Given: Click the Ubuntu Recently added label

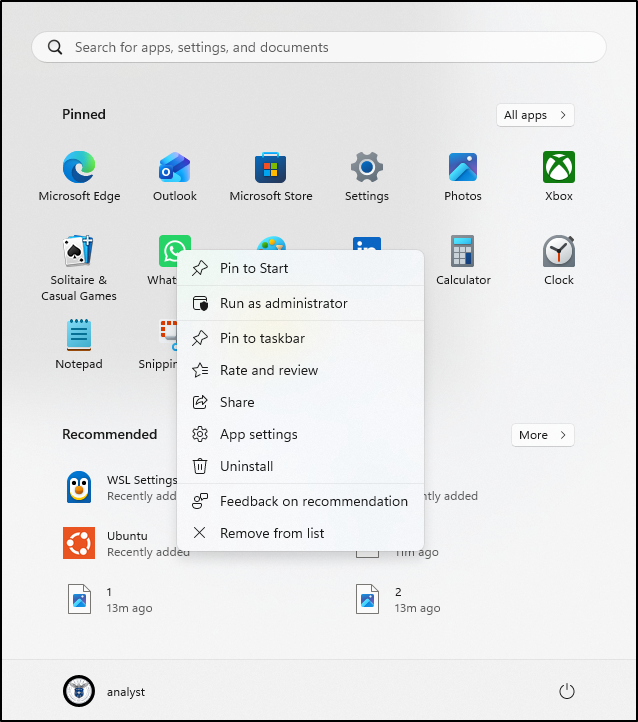Looking at the screenshot, I should click(148, 552).
